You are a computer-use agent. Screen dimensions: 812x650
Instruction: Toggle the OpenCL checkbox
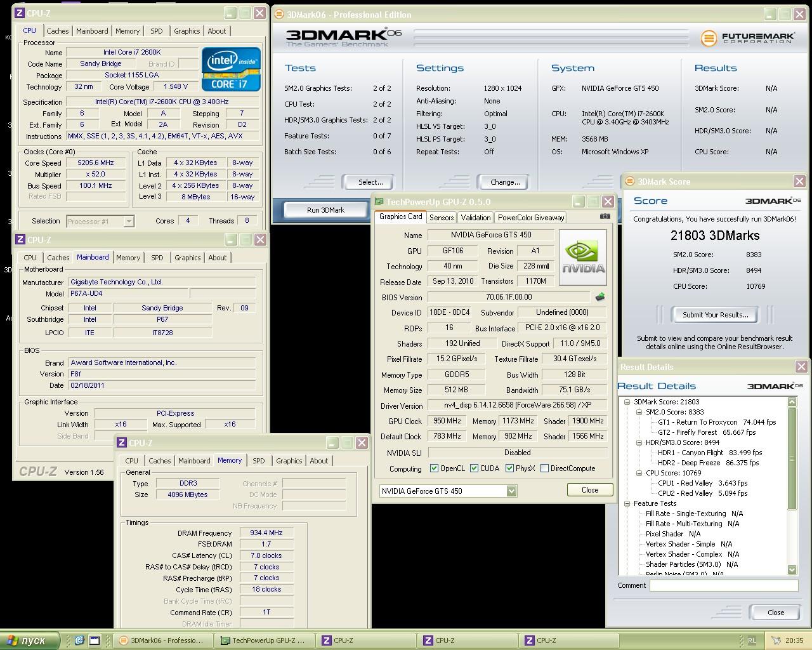pyautogui.click(x=434, y=468)
